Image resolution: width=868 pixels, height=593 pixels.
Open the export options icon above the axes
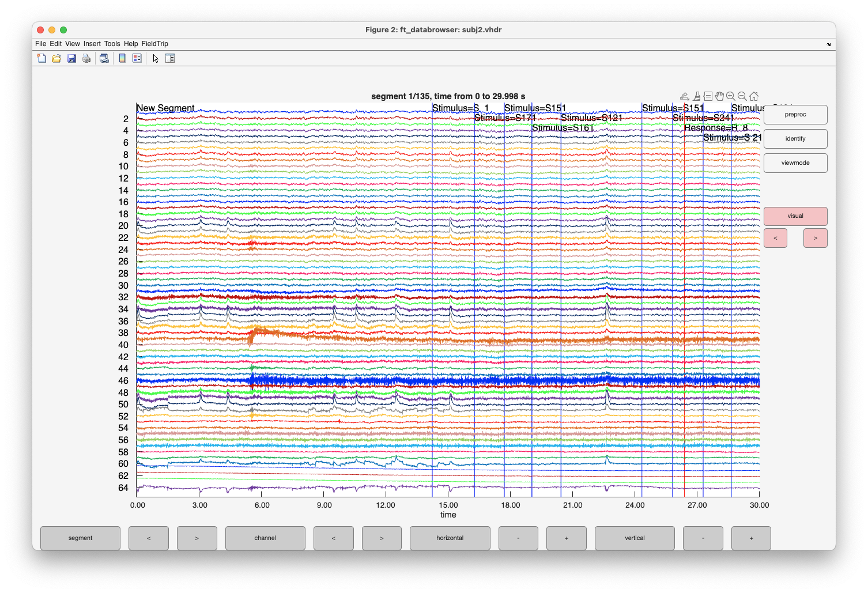coord(685,96)
